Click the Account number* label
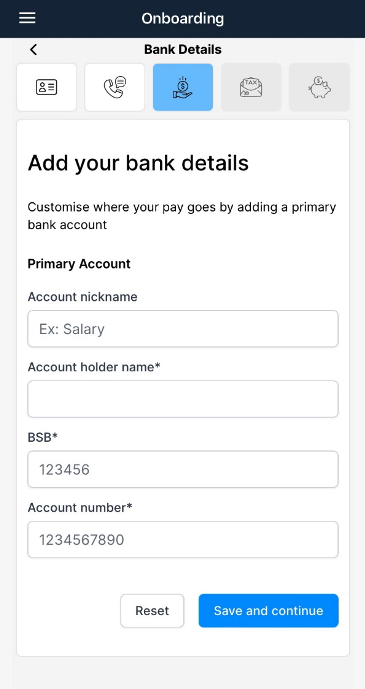The width and height of the screenshot is (365, 689). [80, 508]
